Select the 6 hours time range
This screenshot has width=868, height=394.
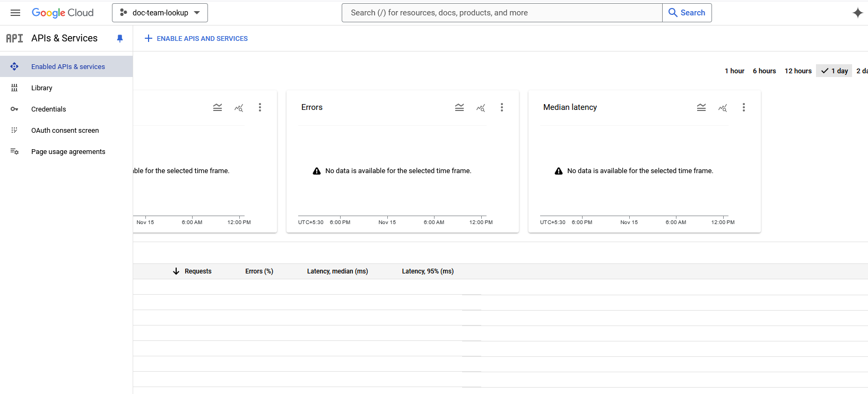(764, 71)
